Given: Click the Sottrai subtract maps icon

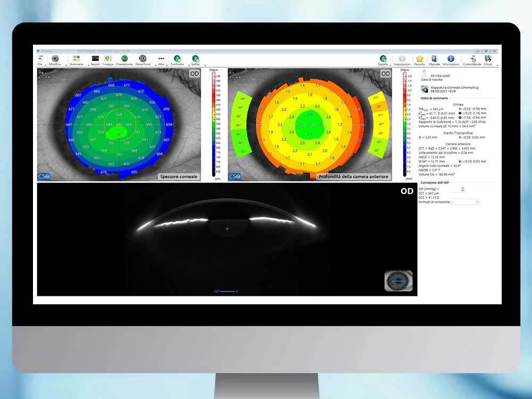Looking at the screenshot, I should 195,60.
